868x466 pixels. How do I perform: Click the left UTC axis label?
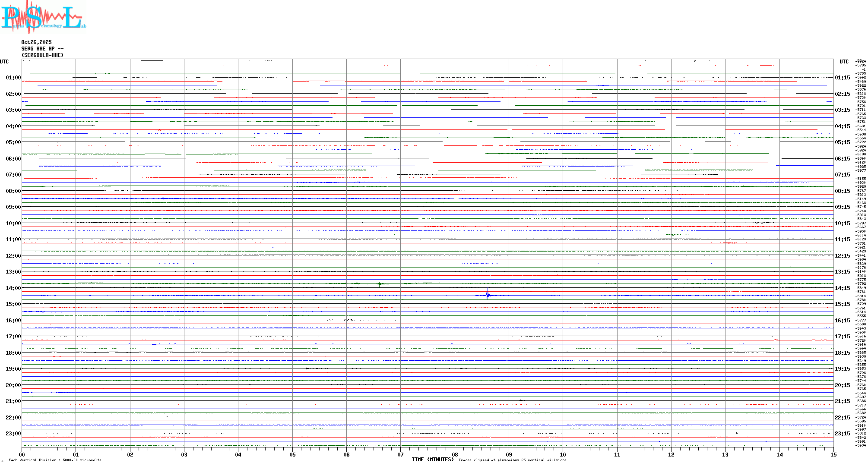tap(4, 62)
